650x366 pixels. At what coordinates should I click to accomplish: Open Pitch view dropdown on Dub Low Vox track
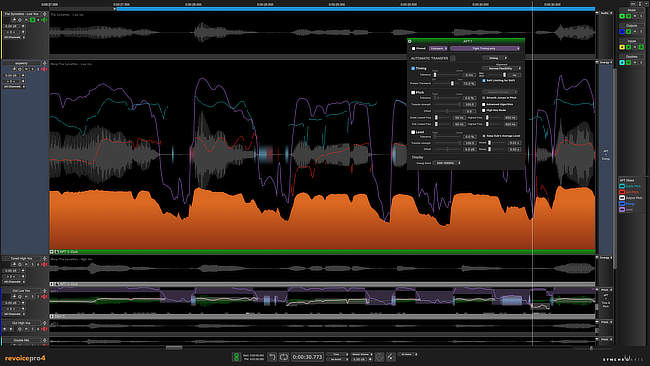pyautogui.click(x=605, y=290)
